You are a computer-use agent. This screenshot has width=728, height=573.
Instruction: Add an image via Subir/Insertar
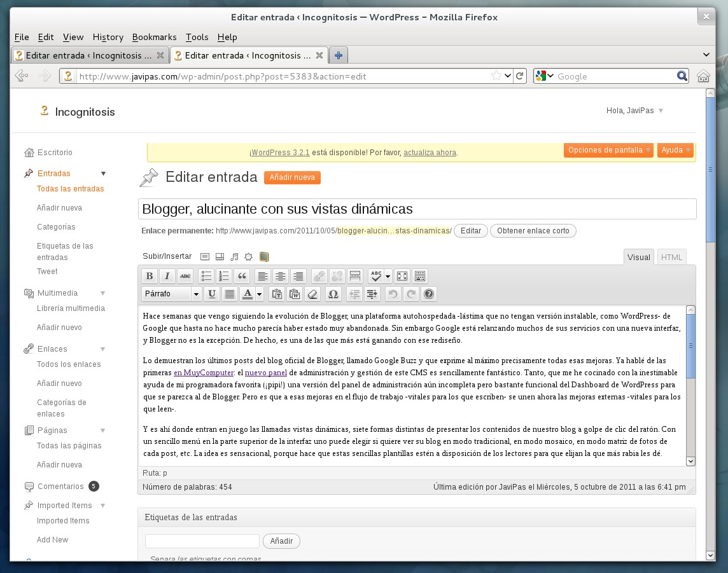pyautogui.click(x=205, y=256)
